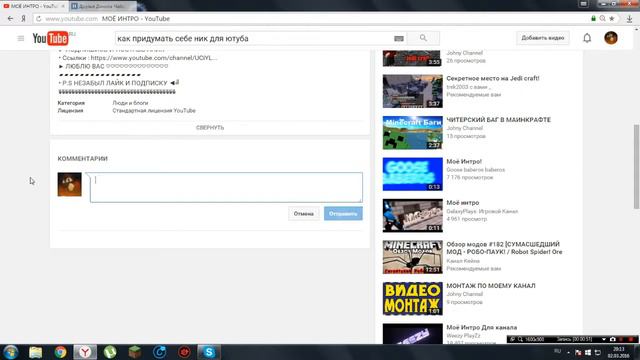Image resolution: width=640 pixels, height=360 pixels.
Task: Open the youtube.com channel link in description
Action: tap(154, 58)
